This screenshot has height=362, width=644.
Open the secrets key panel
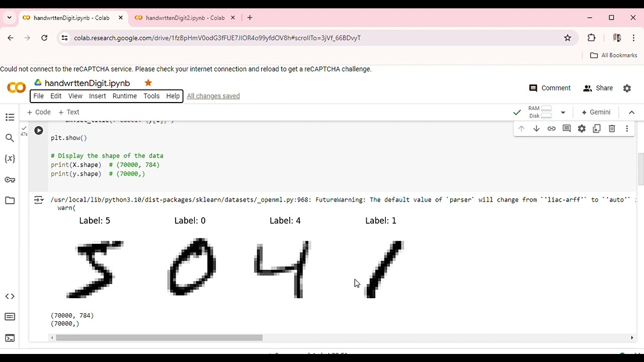(x=10, y=180)
